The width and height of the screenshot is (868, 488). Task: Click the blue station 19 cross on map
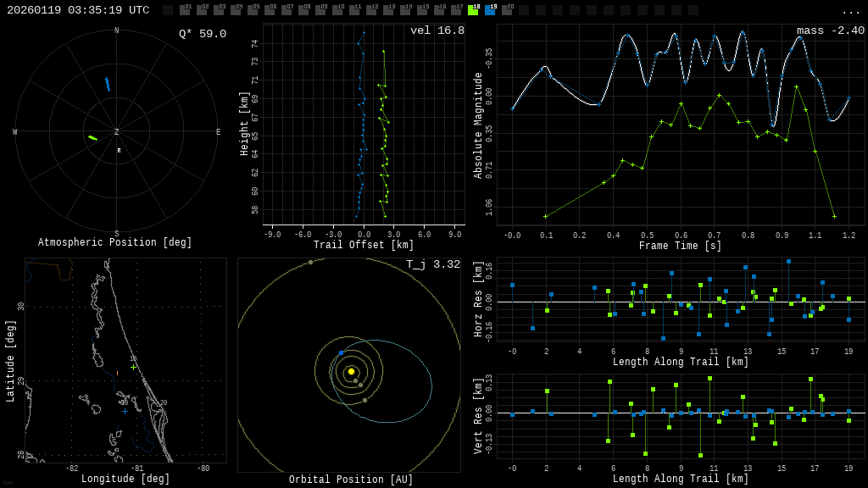click(125, 411)
